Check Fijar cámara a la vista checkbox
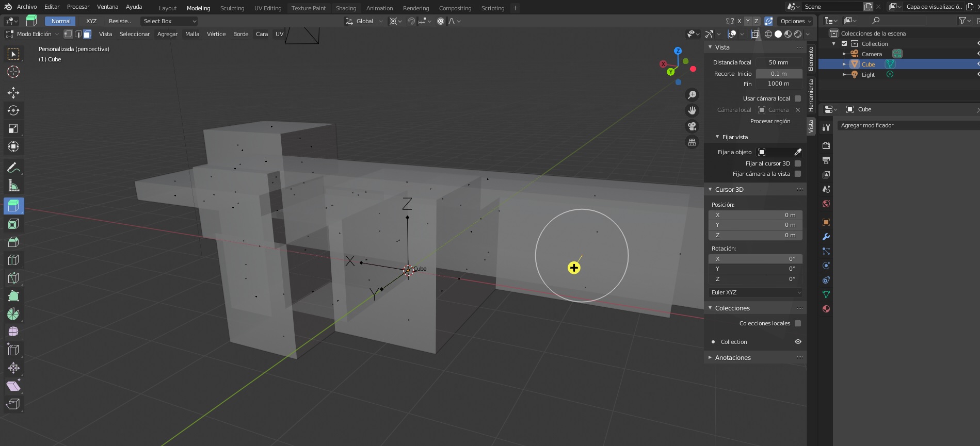Screen dimensions: 980x446 pos(798,174)
